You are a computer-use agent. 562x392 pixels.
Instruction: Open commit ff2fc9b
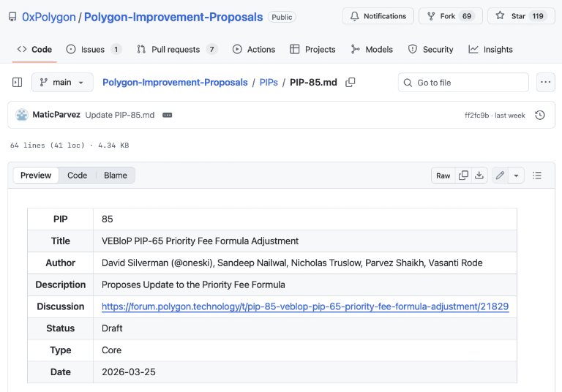[x=476, y=116]
